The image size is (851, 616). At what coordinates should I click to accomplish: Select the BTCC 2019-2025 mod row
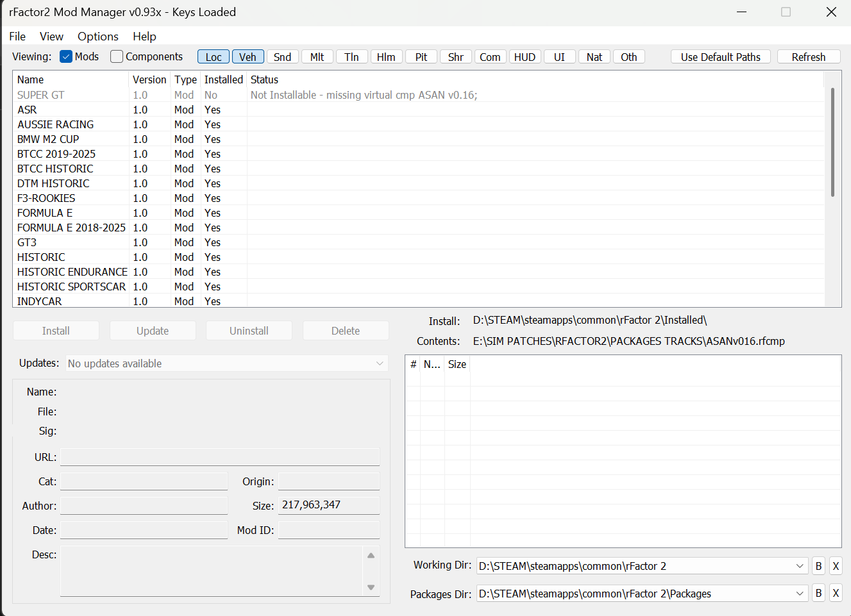[419, 154]
